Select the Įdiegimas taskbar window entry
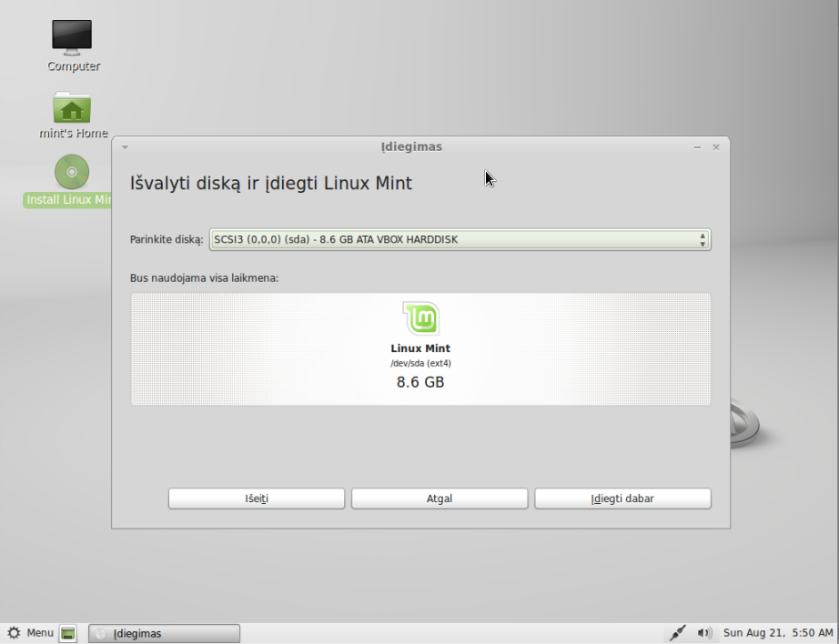 tap(165, 633)
